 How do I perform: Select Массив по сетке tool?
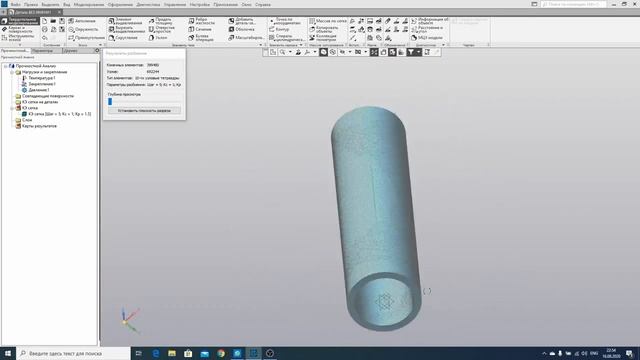tap(328, 21)
